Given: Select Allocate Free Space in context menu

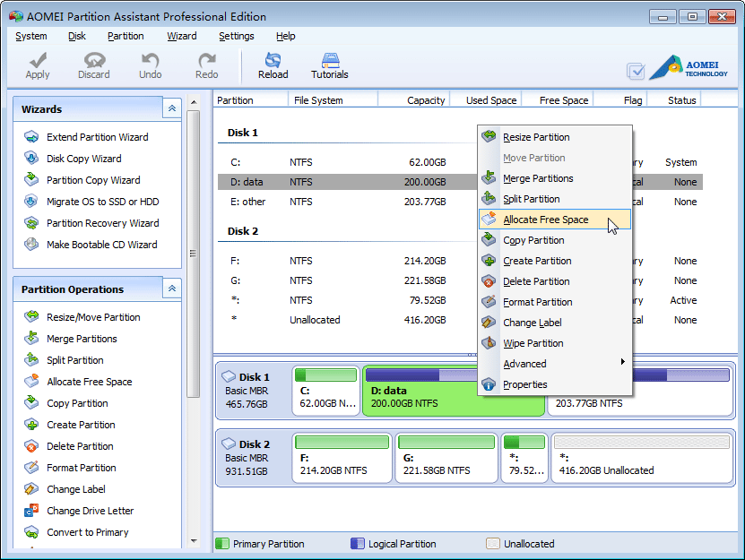Looking at the screenshot, I should pos(555,220).
